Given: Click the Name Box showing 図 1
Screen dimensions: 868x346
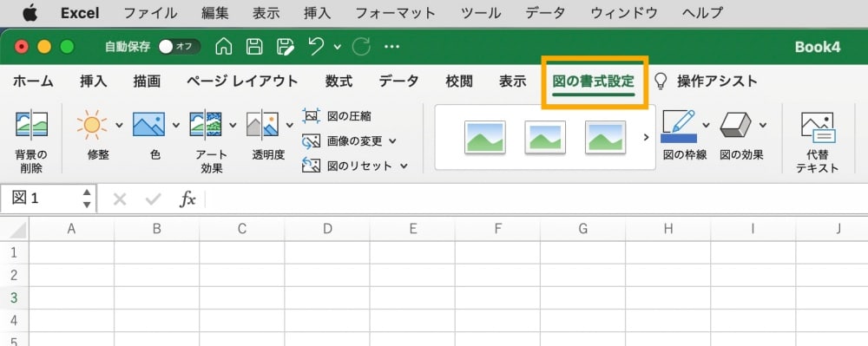Looking at the screenshot, I should (42, 199).
